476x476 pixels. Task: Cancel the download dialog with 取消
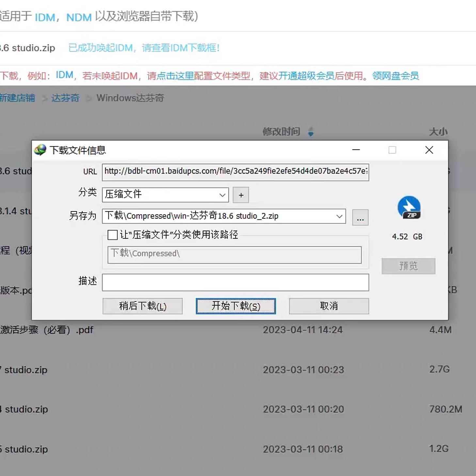coord(329,306)
